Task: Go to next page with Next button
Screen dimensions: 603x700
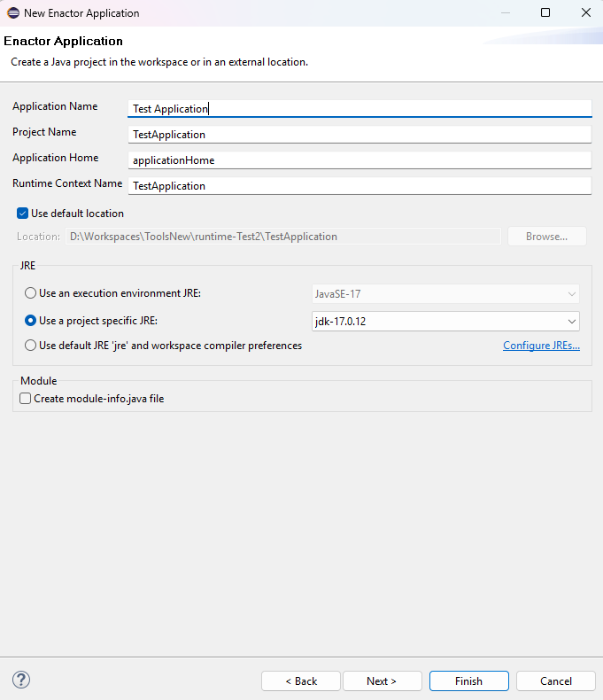Action: pos(382,681)
